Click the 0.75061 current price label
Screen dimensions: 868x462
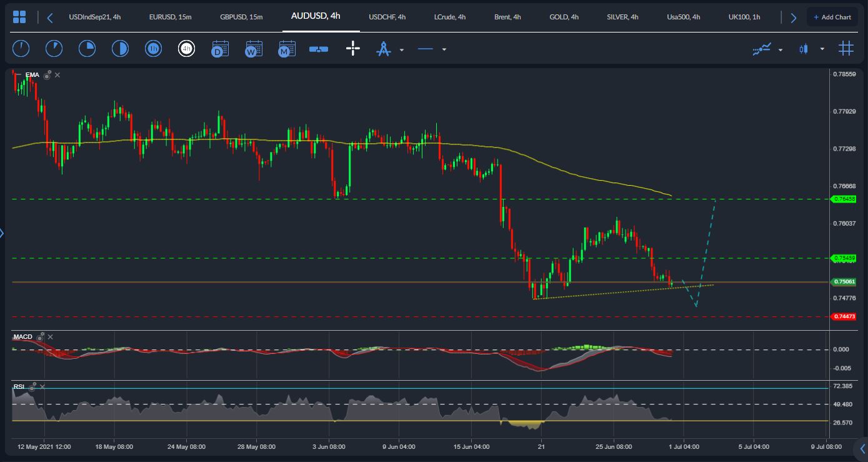pos(842,281)
